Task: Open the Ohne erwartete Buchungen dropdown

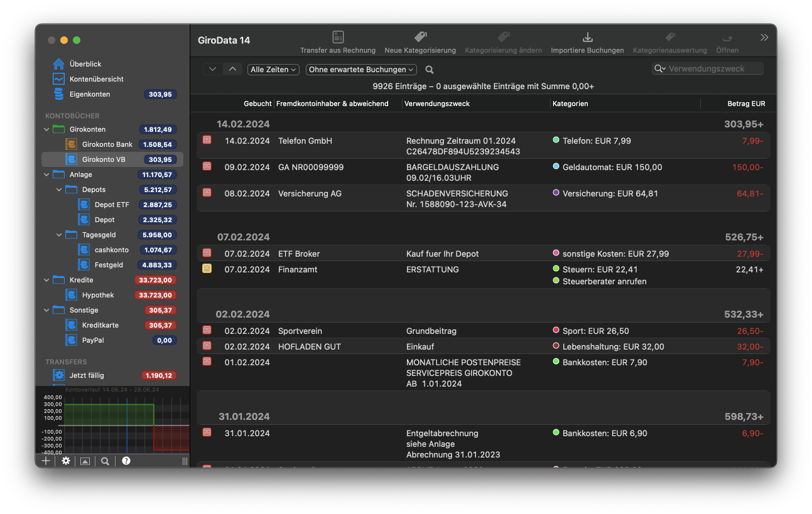Action: [361, 70]
